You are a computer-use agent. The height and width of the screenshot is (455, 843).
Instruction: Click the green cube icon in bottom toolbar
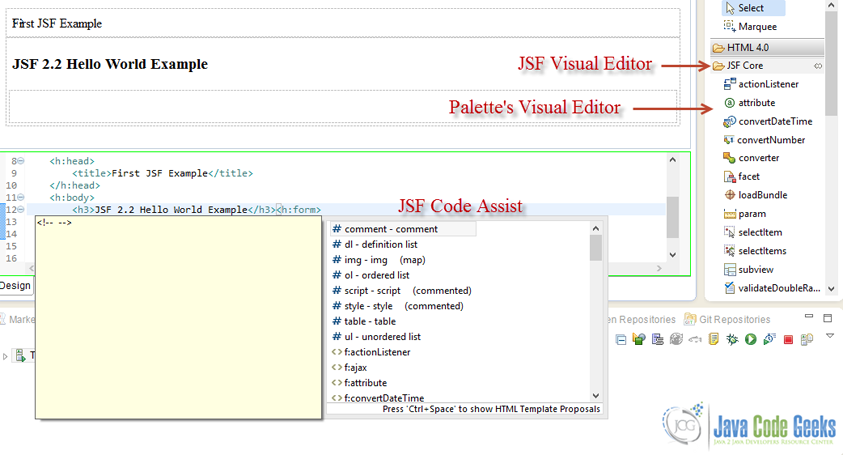[639, 339]
